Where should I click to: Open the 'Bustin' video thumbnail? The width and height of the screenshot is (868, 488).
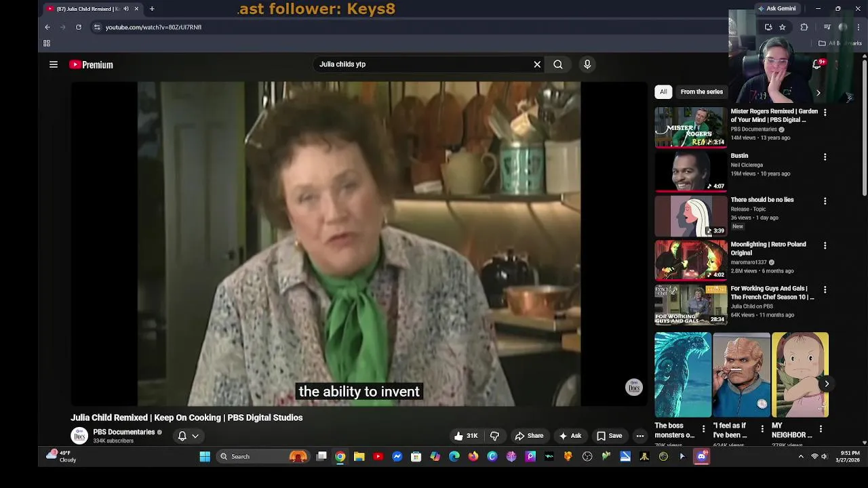click(x=690, y=171)
